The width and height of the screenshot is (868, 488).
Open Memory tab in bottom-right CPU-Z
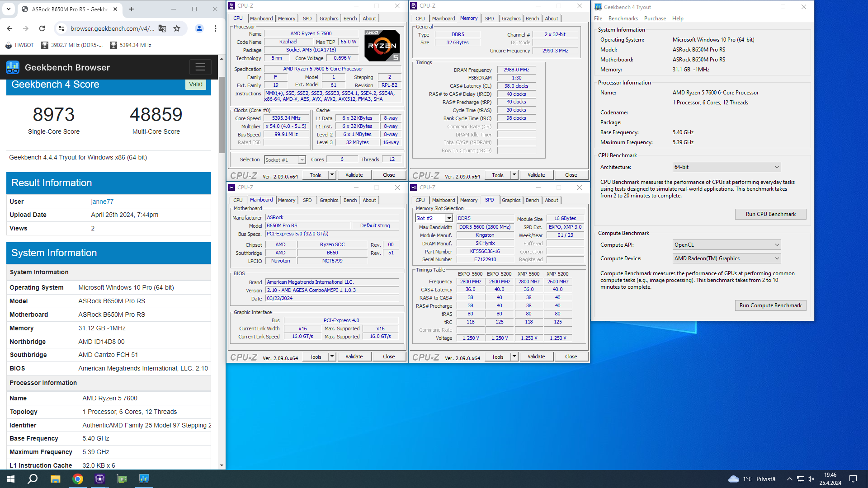(468, 200)
